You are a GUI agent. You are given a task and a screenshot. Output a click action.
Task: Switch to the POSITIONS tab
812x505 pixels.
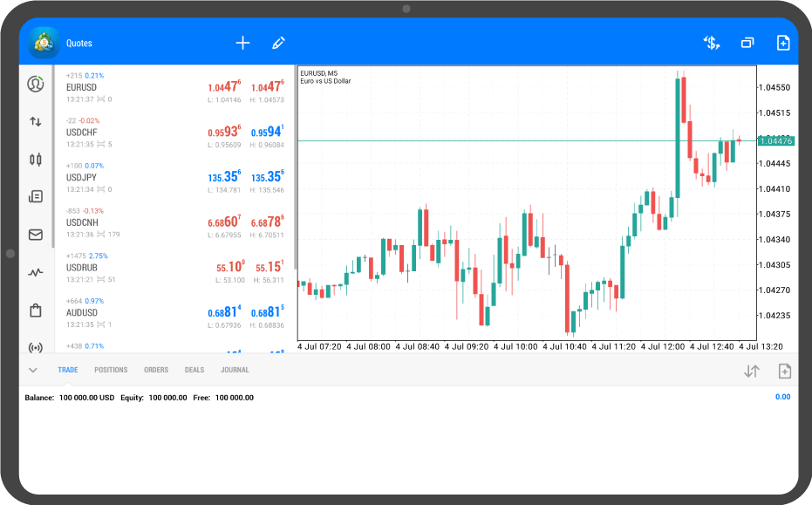point(111,370)
